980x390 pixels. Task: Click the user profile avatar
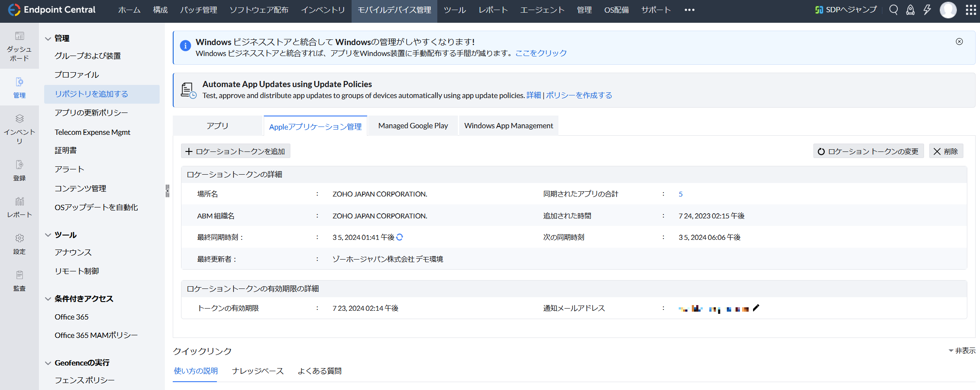coord(948,10)
